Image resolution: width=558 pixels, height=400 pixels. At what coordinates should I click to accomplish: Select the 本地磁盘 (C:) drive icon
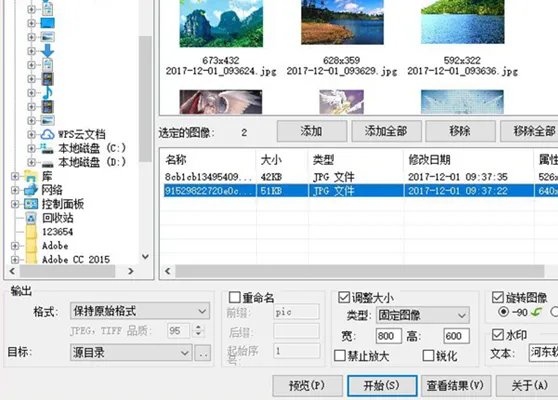click(47, 148)
